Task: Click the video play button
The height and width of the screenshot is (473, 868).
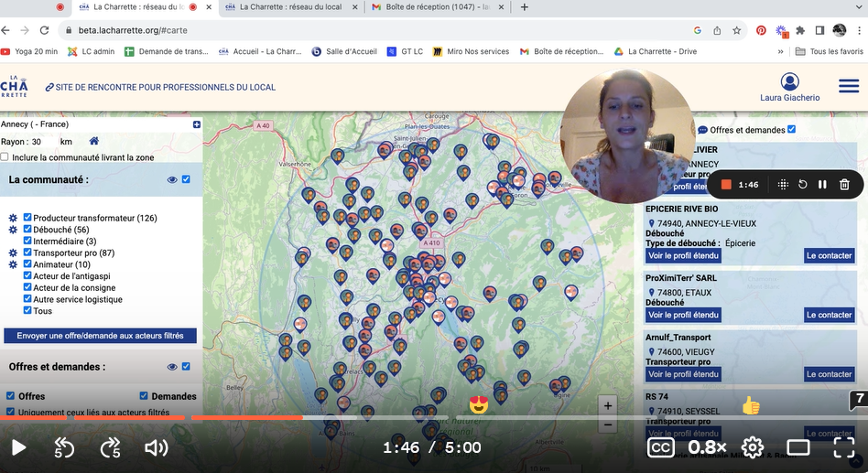Action: [19, 447]
